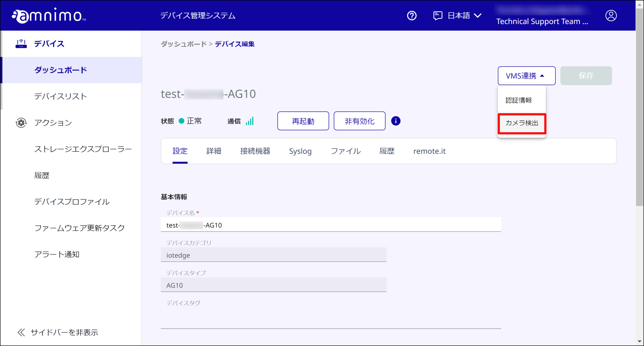Click the Technical Support Team account name
Viewport: 644px width, 346px height.
pyautogui.click(x=542, y=21)
